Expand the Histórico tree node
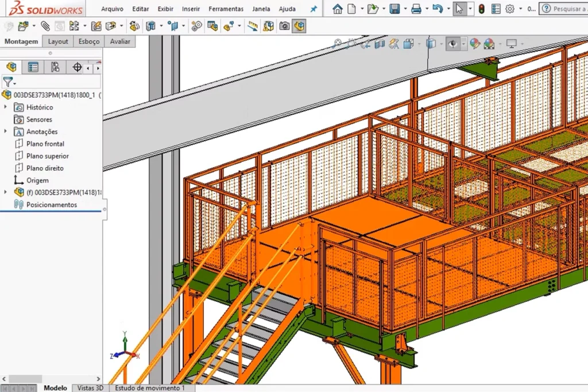 (x=6, y=107)
